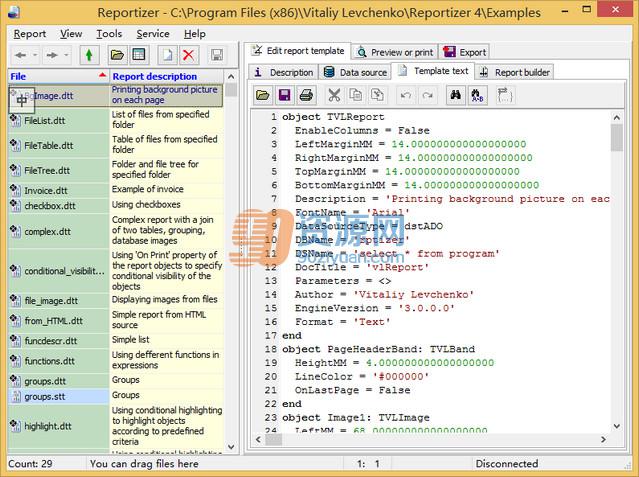Screen dimensions: 639x477
Task: Undo last edit in template editor
Action: 405,95
